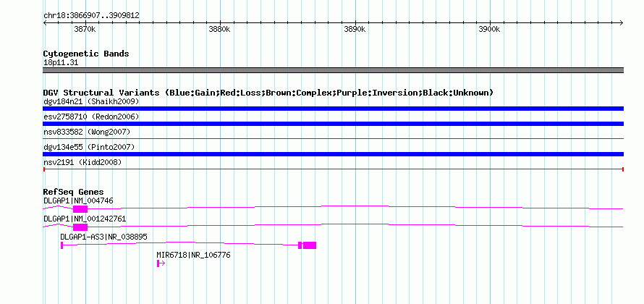Screen dimensions: 644x304
Task: Open the DLGAP1|NM_001242761 gene label
Action: coord(85,219)
